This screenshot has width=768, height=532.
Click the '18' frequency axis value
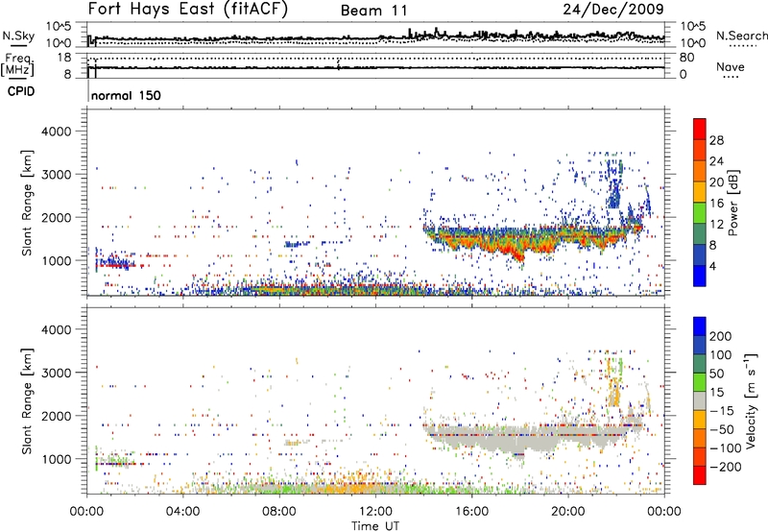click(x=64, y=58)
